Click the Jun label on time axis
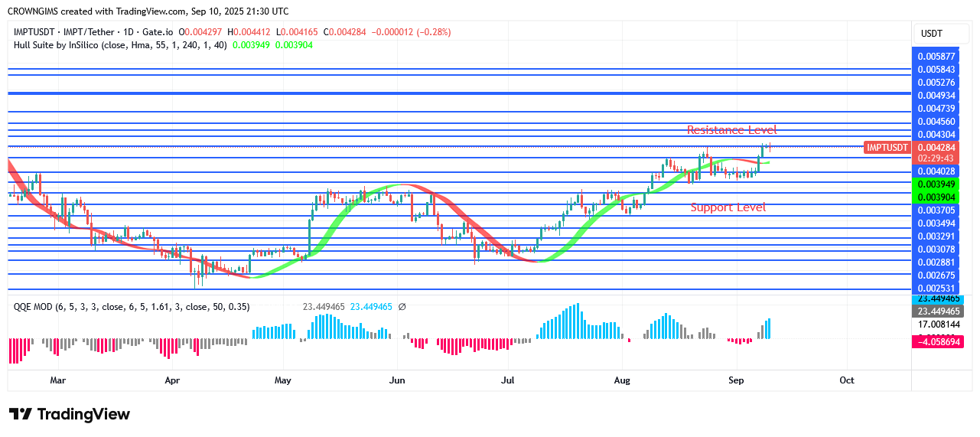Screen dimensions: 980x437 396,380
